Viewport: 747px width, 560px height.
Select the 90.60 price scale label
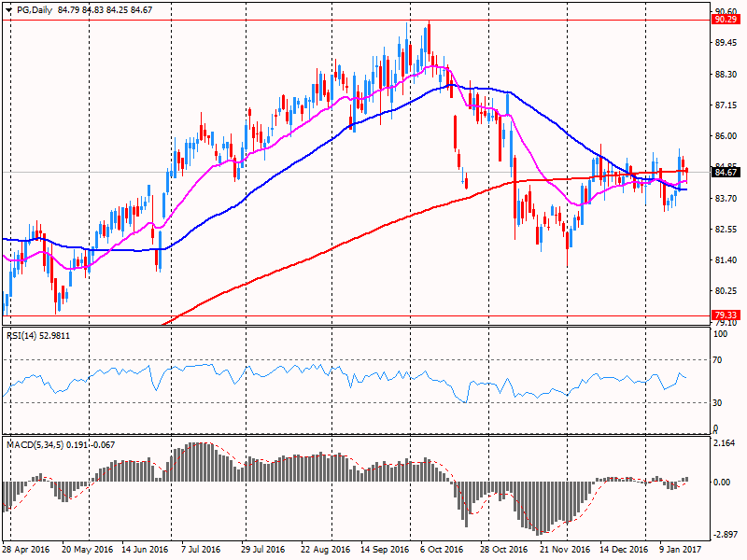pos(726,11)
